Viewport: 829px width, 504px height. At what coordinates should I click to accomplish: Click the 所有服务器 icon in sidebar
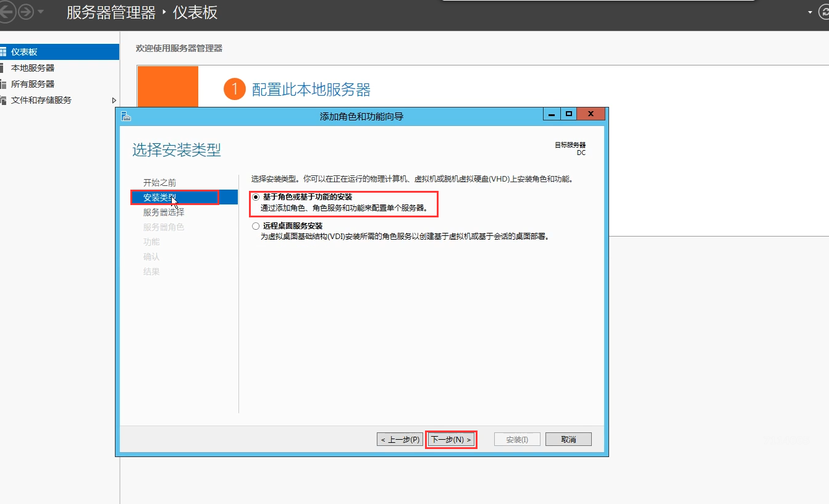pyautogui.click(x=3, y=84)
